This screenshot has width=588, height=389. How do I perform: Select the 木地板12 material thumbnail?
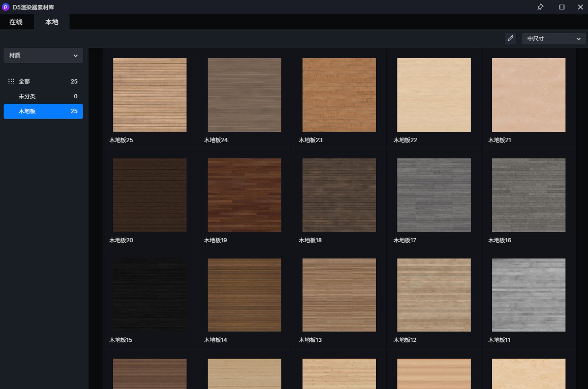coord(434,295)
